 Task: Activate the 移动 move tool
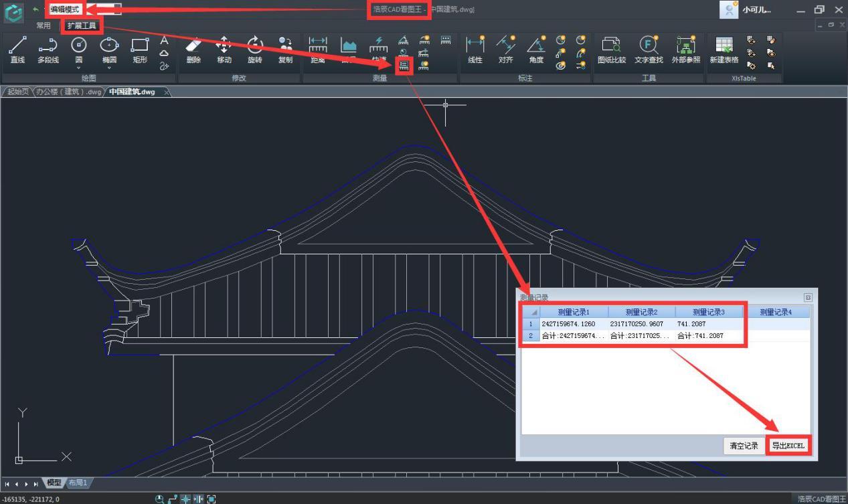[224, 50]
